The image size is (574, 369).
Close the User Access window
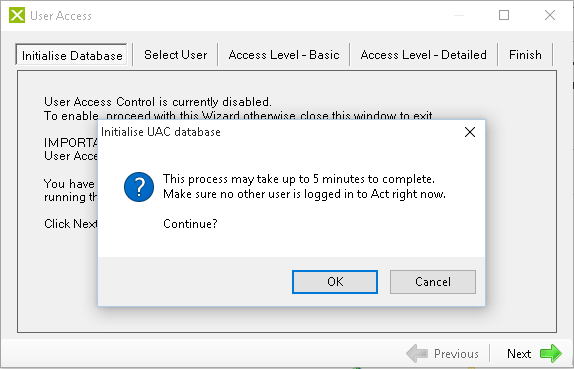[x=550, y=15]
